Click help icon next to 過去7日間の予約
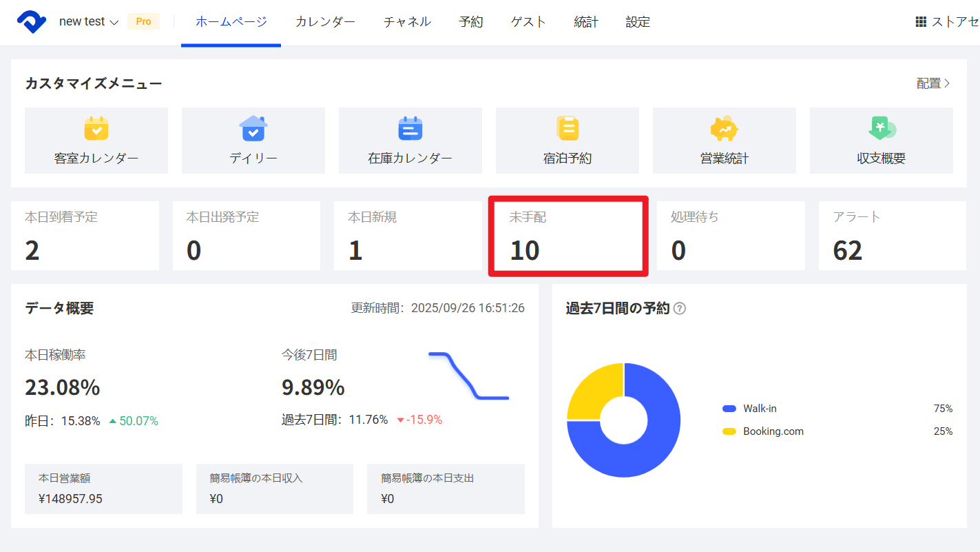The width and height of the screenshot is (980, 552). point(680,309)
